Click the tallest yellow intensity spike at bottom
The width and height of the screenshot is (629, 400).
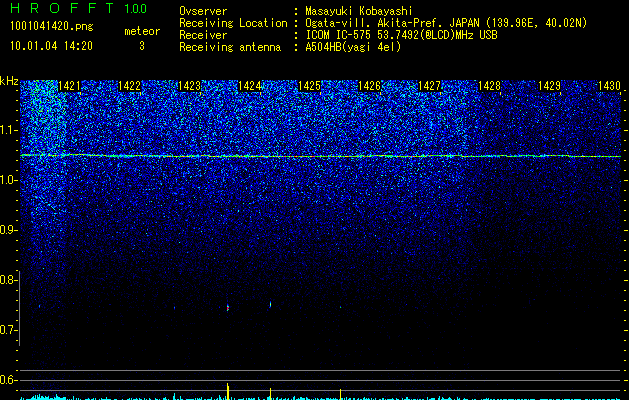(x=228, y=391)
